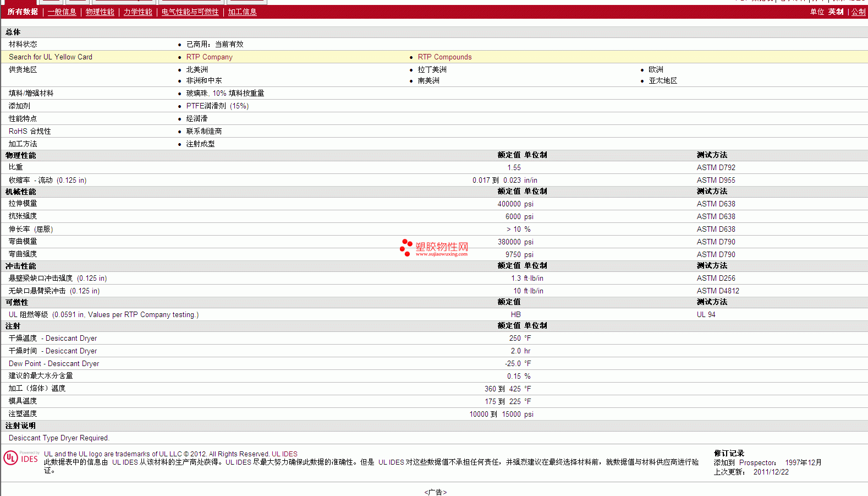The height and width of the screenshot is (496, 868).
Task: Click ASTM D790 in the 弯曲强度 row
Action: click(x=716, y=254)
